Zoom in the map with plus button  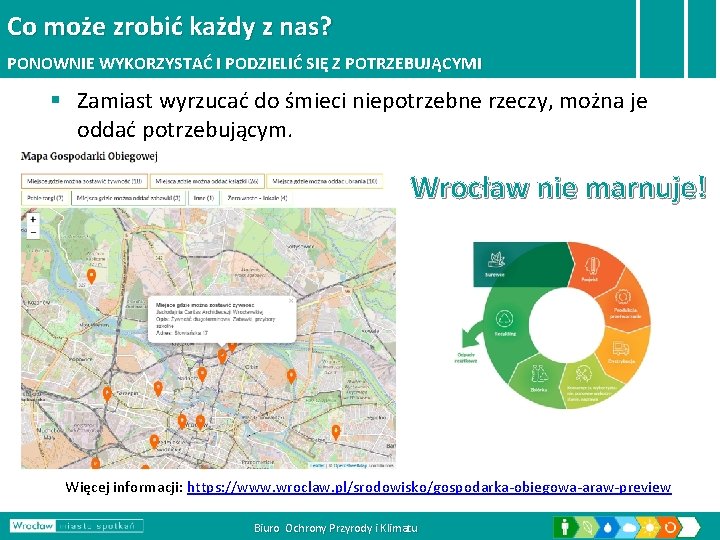(33, 219)
